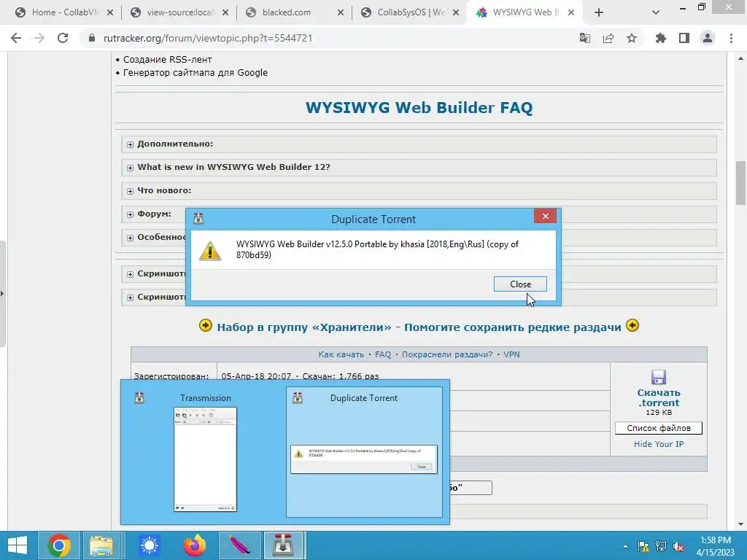Show hidden system tray icons
The image size is (747, 560).
click(625, 546)
